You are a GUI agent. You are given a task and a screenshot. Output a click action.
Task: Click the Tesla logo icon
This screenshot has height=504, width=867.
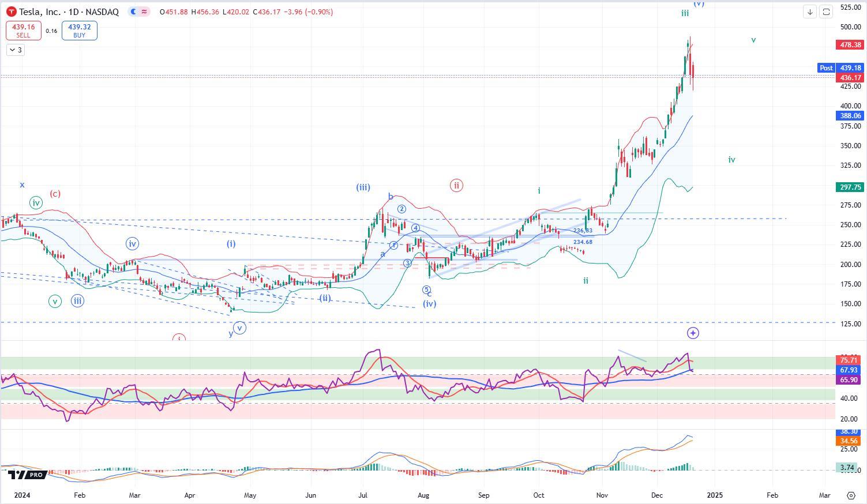(x=10, y=12)
